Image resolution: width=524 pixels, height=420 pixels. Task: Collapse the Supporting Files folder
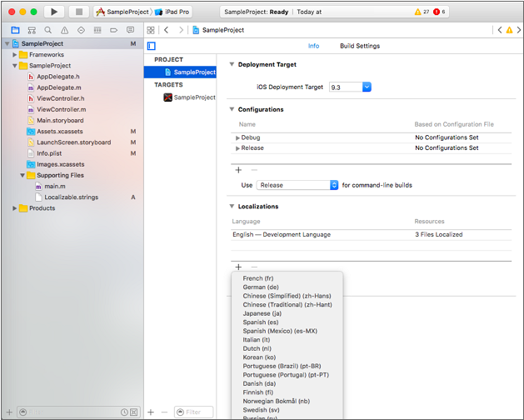pos(22,176)
